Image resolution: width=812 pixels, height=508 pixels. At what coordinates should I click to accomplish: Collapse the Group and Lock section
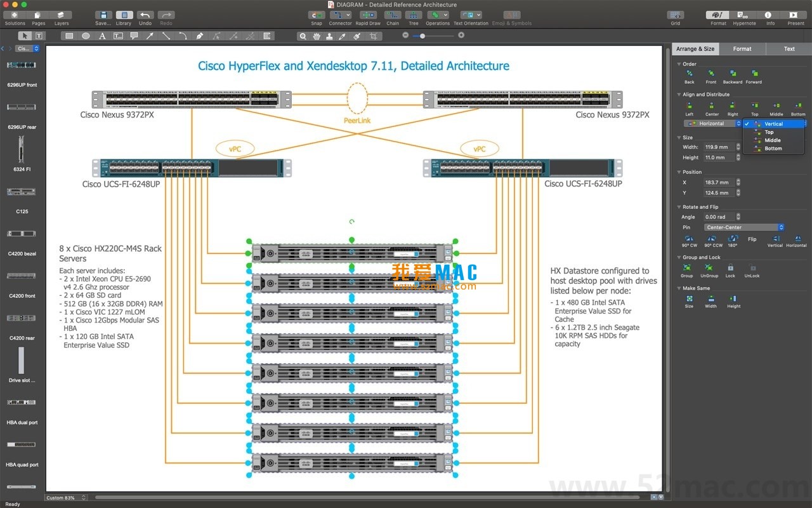point(678,258)
